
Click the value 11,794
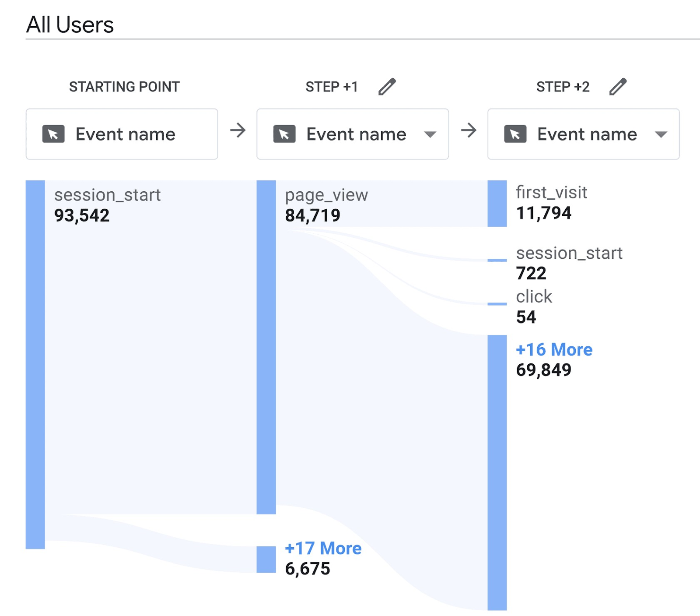point(544,213)
